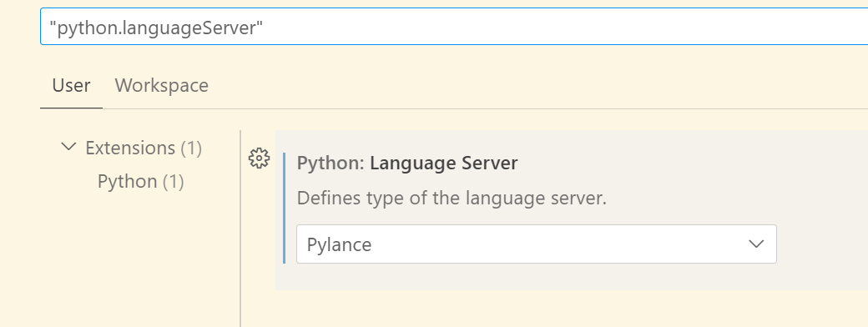Click the "Defines type of the language server" description
Screen dimensions: 868x327
[x=452, y=198]
